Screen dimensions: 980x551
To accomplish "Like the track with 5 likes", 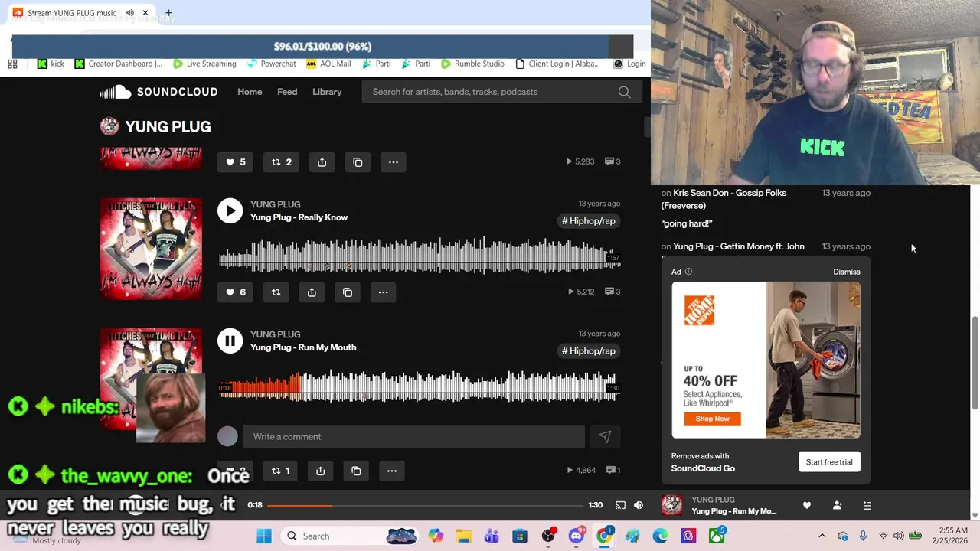I will 235,161.
